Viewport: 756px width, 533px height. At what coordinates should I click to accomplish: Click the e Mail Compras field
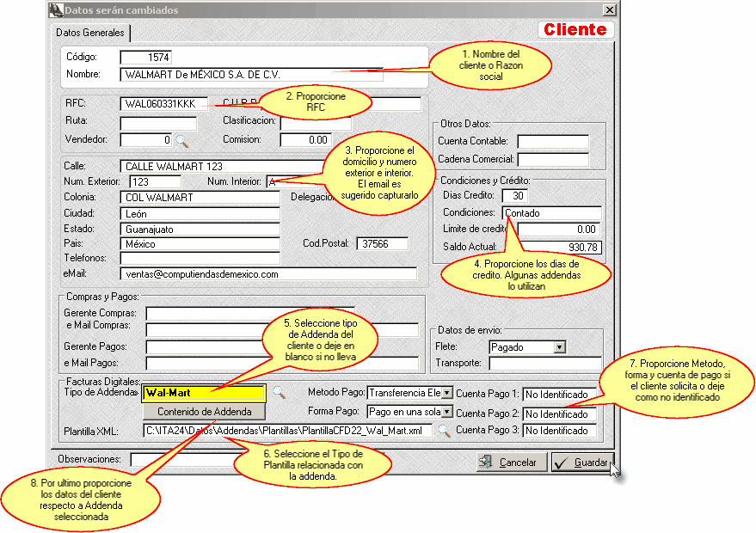[282, 329]
